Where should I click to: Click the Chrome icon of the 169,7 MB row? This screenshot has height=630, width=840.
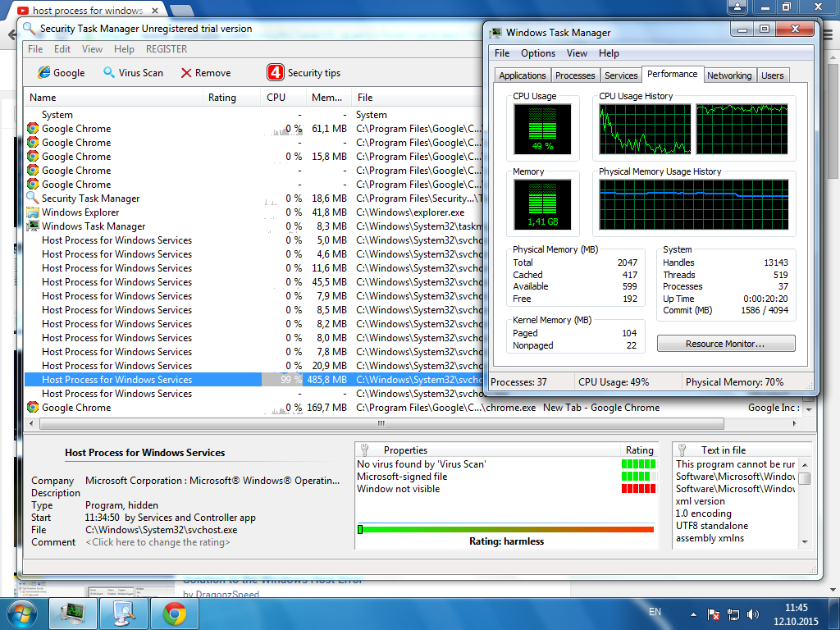tap(33, 407)
